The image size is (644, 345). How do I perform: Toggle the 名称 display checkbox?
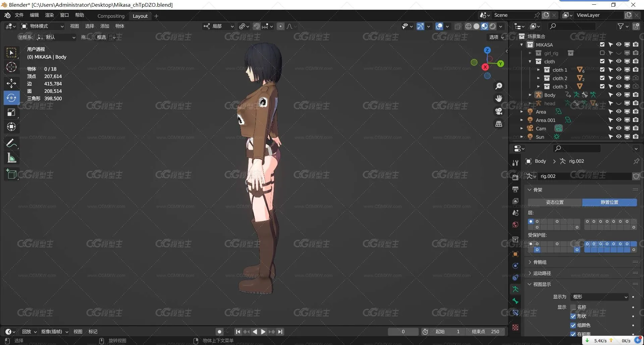pos(573,307)
